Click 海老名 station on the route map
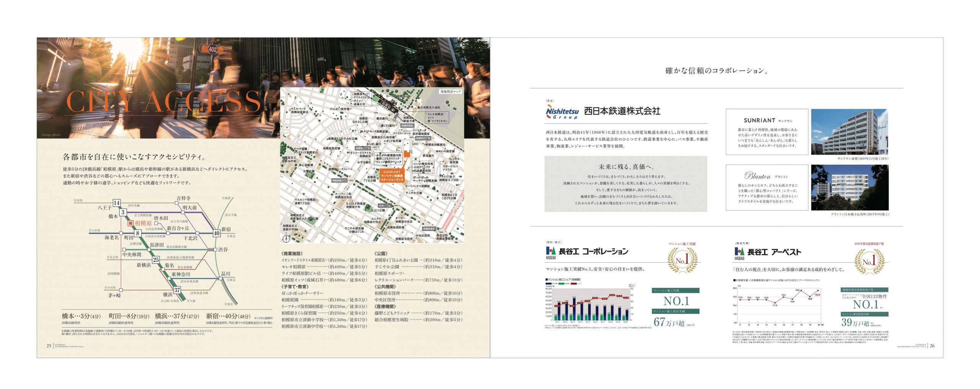This screenshot has height=389, width=980. [x=112, y=237]
